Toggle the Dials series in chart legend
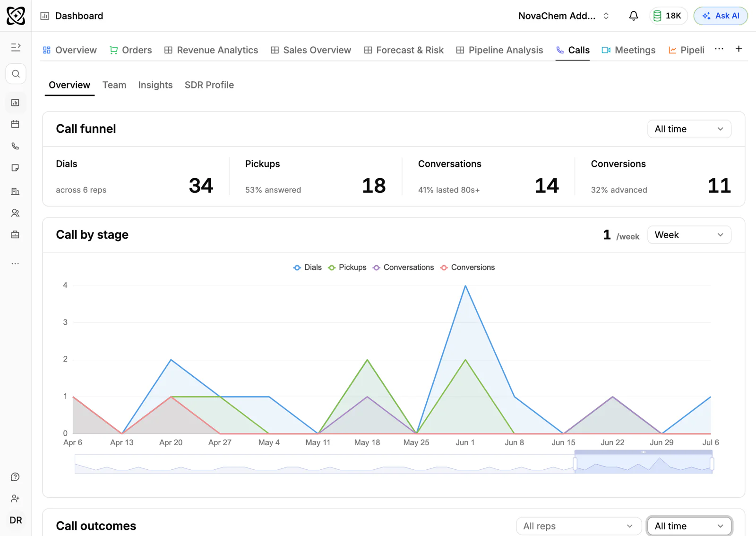Viewport: 756px width, 536px height. 307,268
